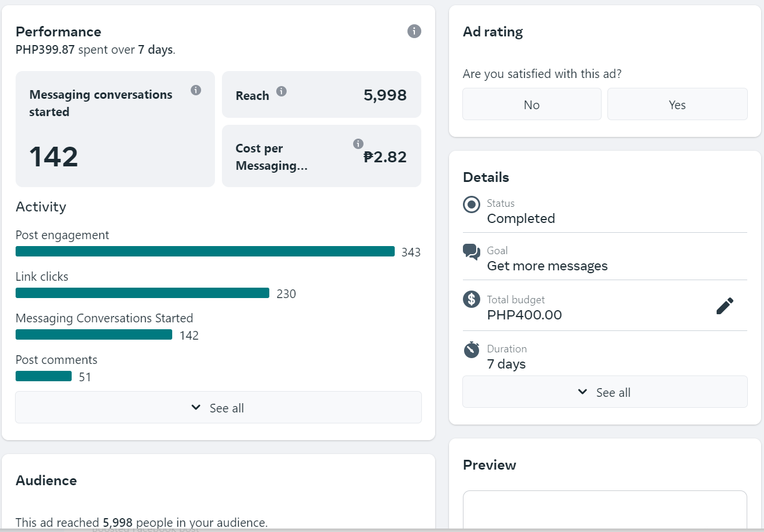This screenshot has width=764, height=532.
Task: Expand See all under Details
Action: (x=605, y=392)
